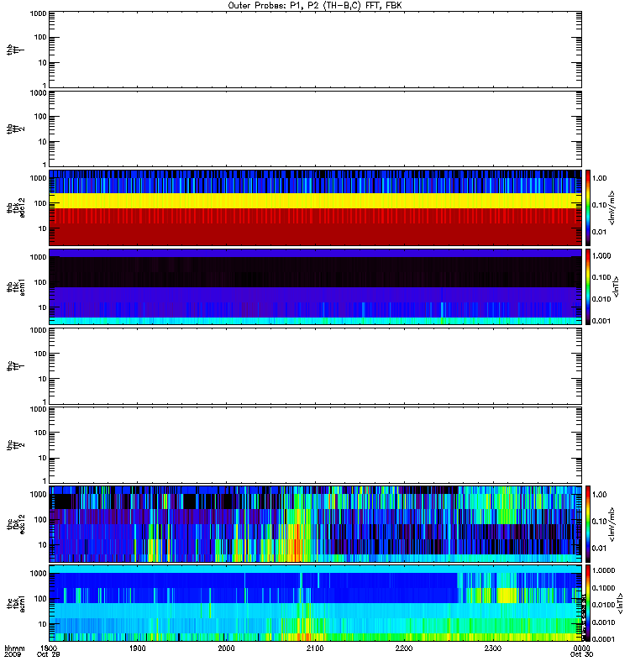Click the '<|mV/m|>' unit label of thc edc12
This screenshot has width=630, height=672.
[612, 524]
